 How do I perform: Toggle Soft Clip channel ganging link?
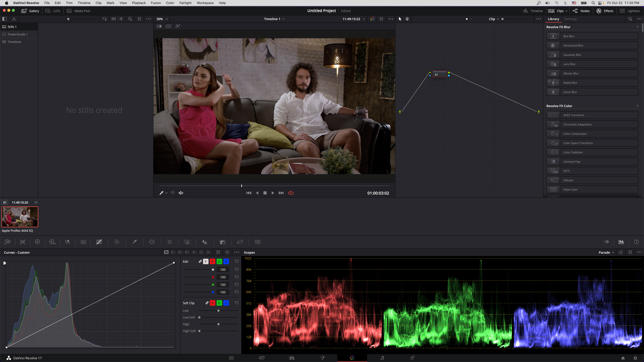207,303
